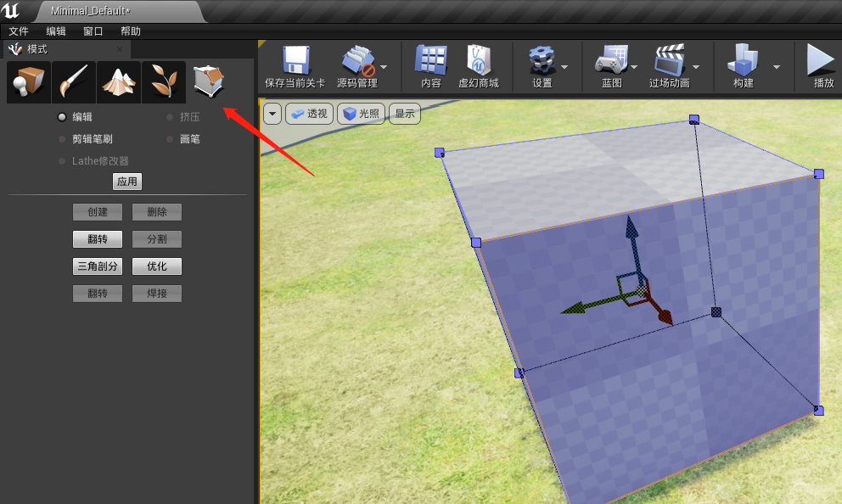Open 设置 settings gear
The width and height of the screenshot is (842, 504).
tap(542, 67)
